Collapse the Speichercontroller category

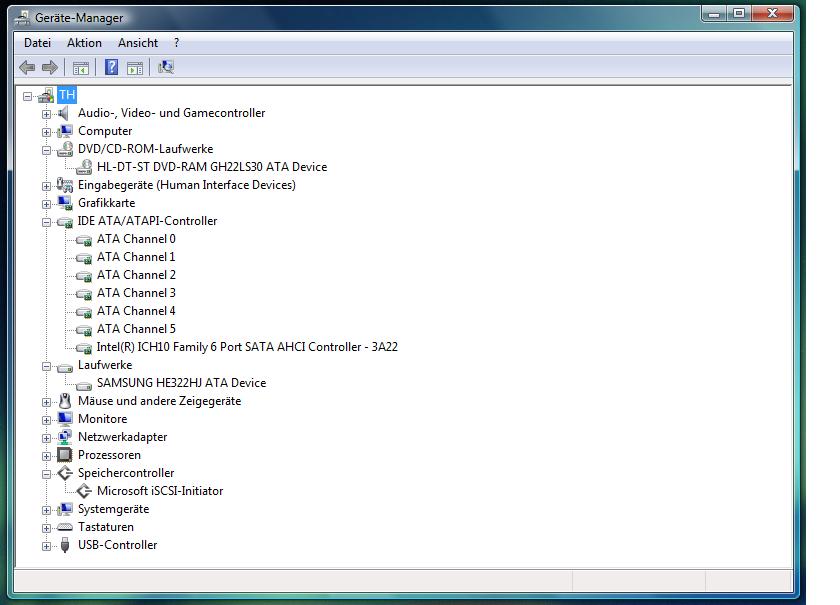click(47, 474)
